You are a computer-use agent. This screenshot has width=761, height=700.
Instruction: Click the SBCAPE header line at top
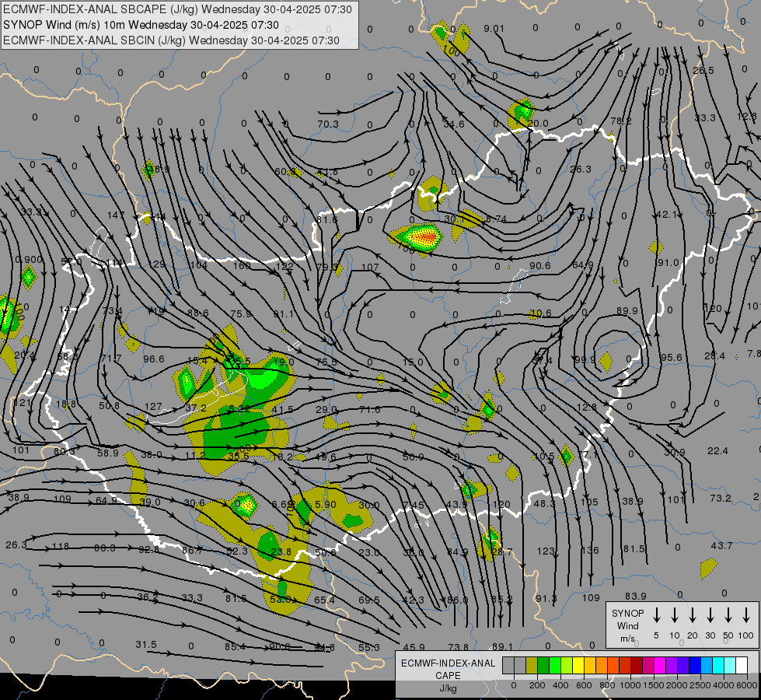177,9
